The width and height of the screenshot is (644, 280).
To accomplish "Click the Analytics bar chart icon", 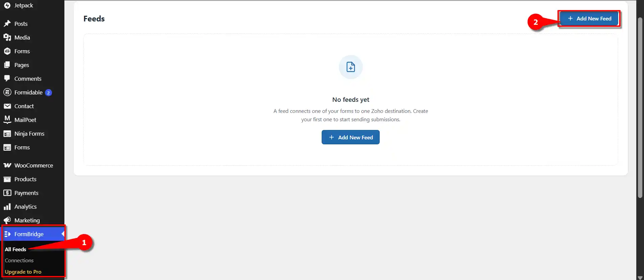I will [7, 207].
